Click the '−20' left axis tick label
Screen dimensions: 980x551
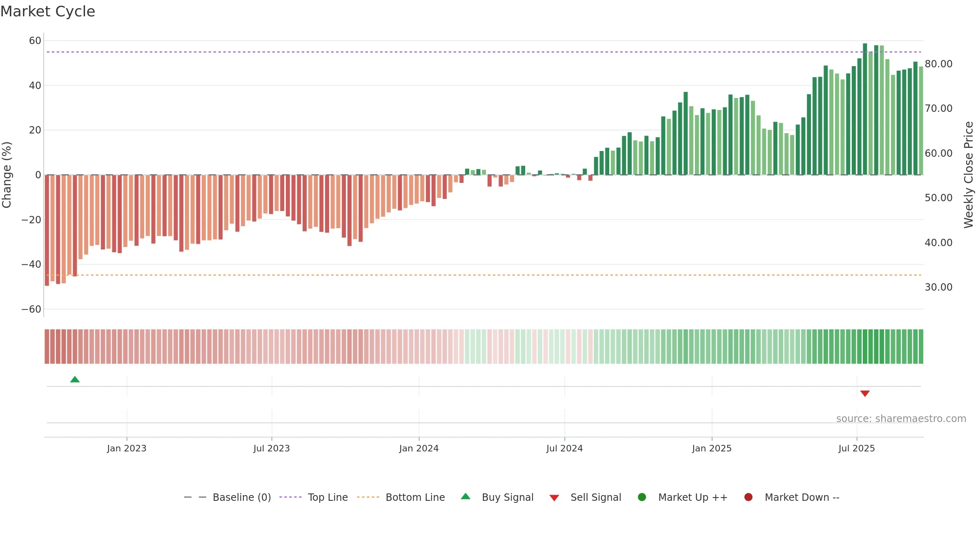coord(31,220)
